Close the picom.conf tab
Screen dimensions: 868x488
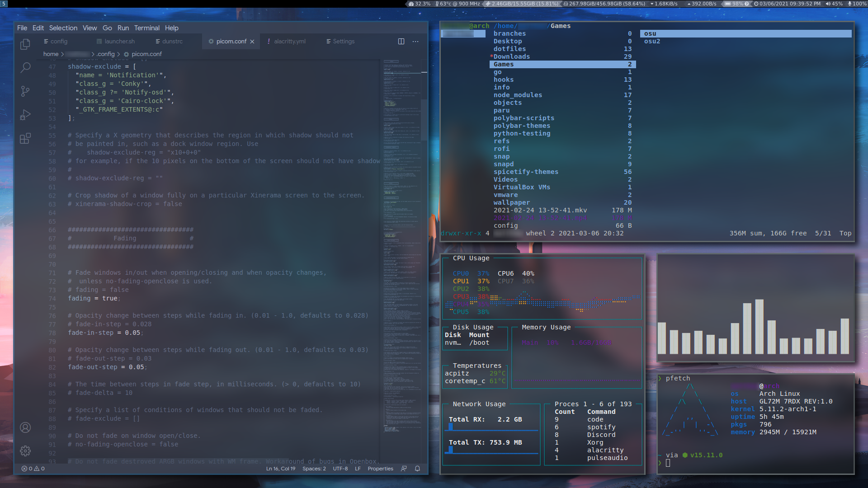click(x=252, y=42)
